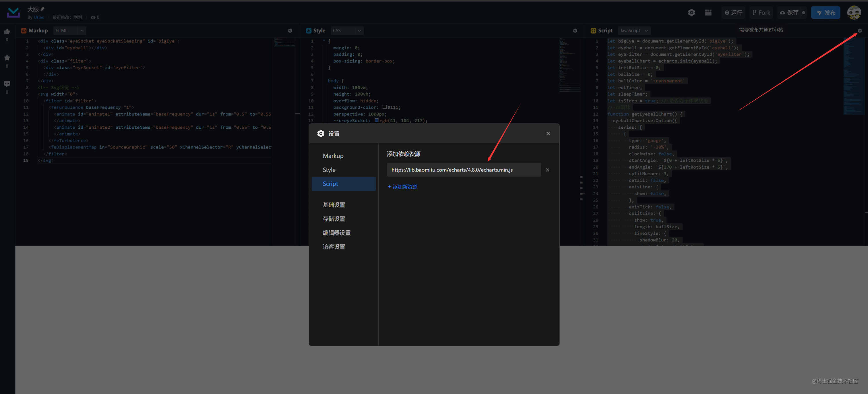Click Markup line 4 filter div
The image size is (868, 394).
(x=64, y=61)
